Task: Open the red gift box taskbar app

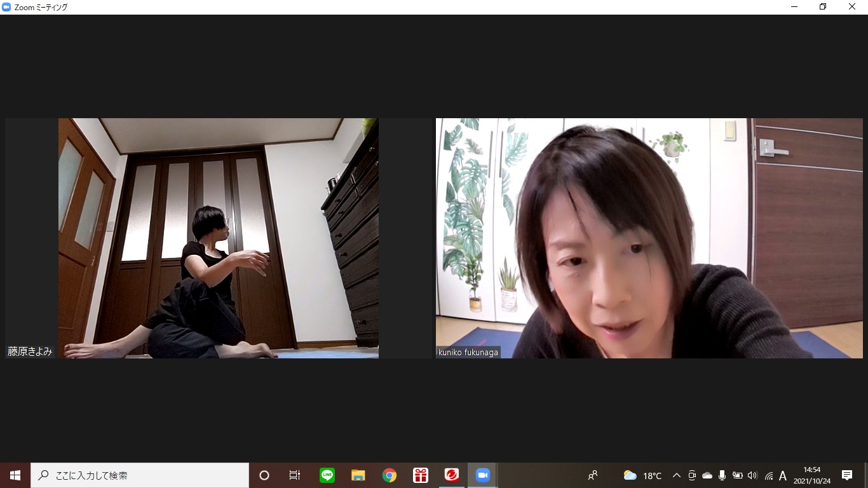Action: tap(421, 475)
